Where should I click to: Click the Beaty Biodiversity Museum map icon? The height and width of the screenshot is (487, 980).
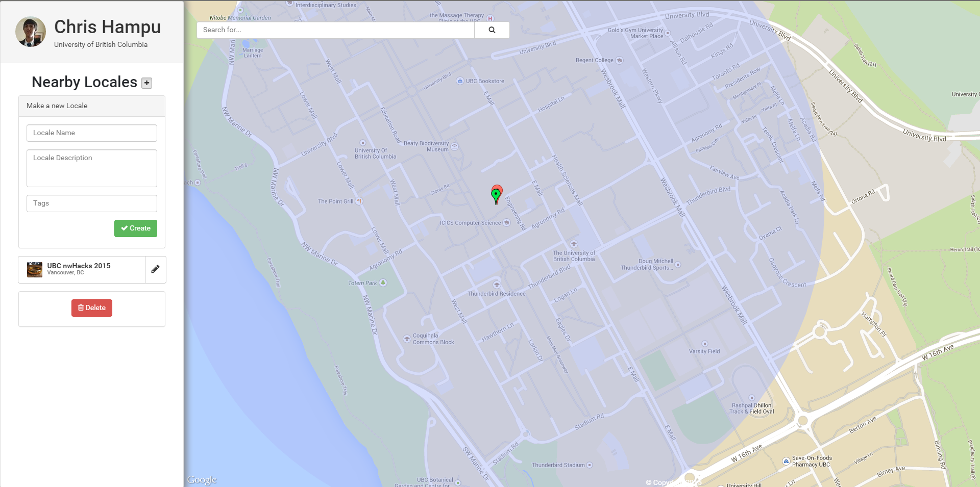[454, 146]
